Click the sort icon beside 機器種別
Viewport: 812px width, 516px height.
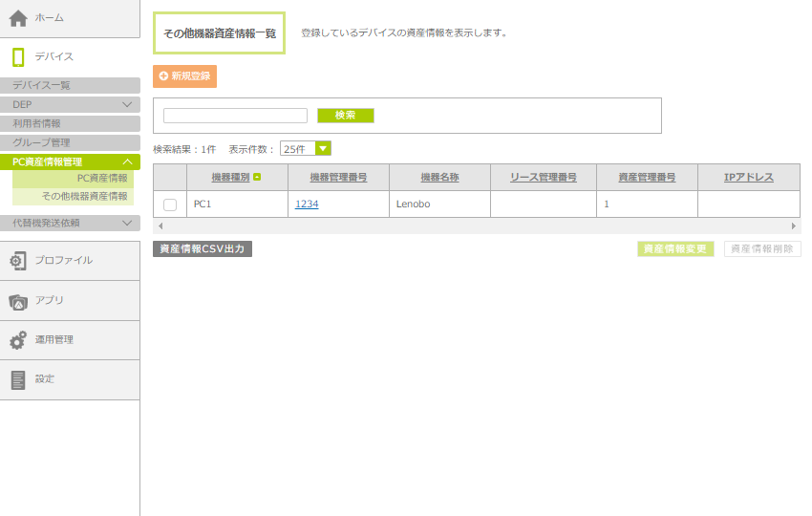click(x=257, y=178)
